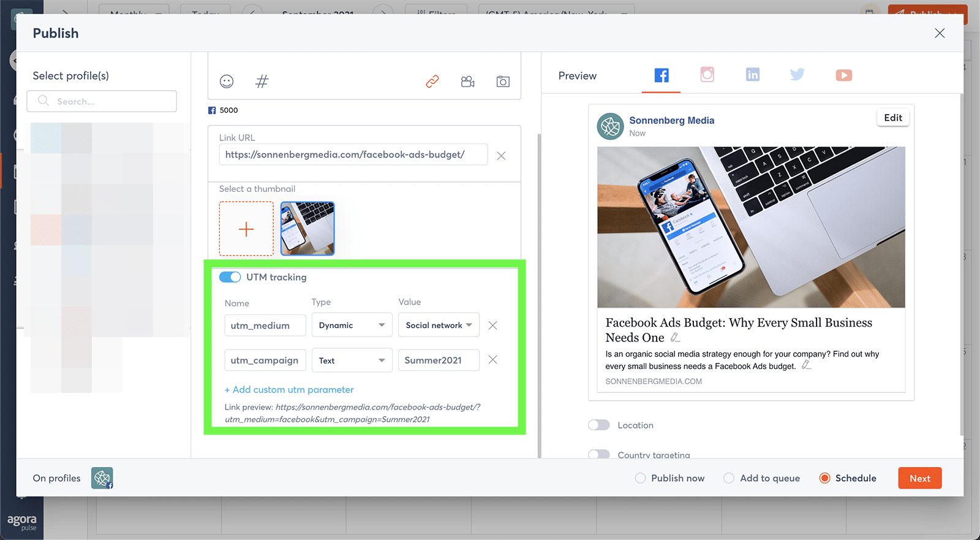
Task: Click the Edit button on the preview
Action: (893, 118)
